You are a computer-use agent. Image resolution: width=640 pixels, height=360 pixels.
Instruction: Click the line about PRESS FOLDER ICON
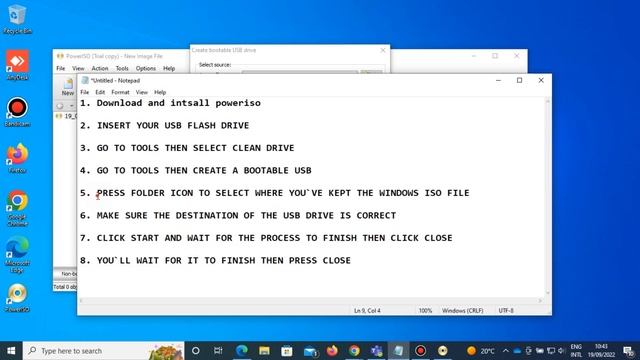point(275,193)
